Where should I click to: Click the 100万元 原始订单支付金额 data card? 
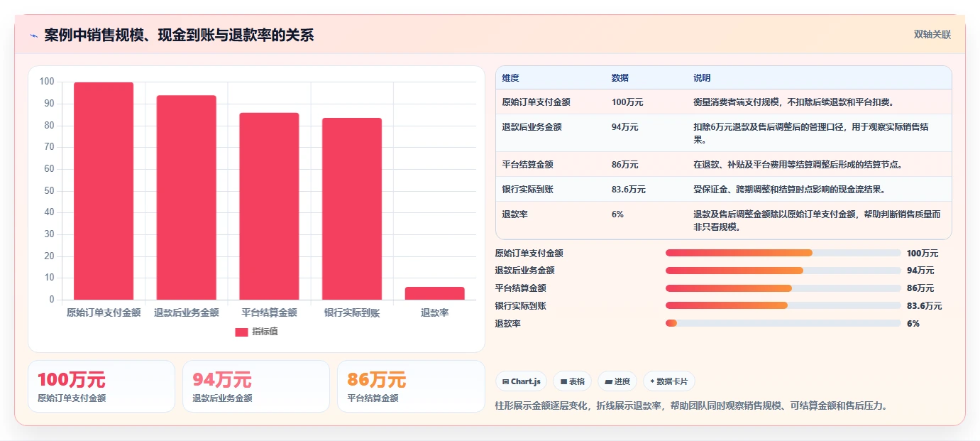[x=101, y=386]
